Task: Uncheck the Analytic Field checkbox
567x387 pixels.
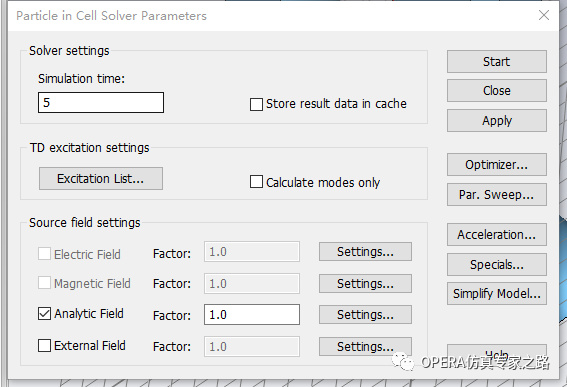Action: (x=44, y=313)
